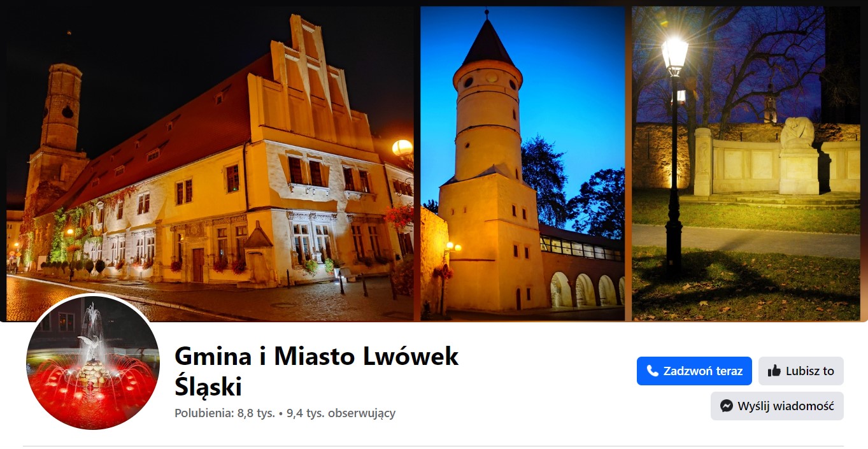Click the Messenger icon in Wyślij wiadomość
The height and width of the screenshot is (449, 868).
(x=727, y=406)
